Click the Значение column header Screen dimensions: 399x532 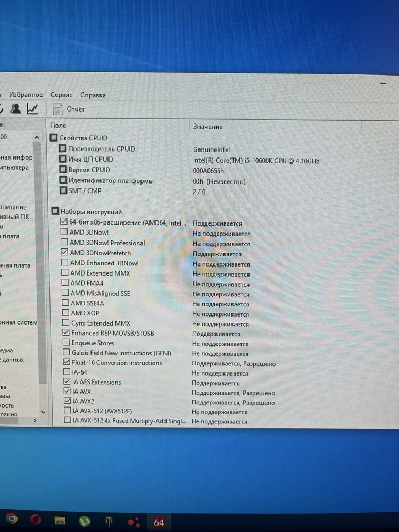(x=207, y=127)
